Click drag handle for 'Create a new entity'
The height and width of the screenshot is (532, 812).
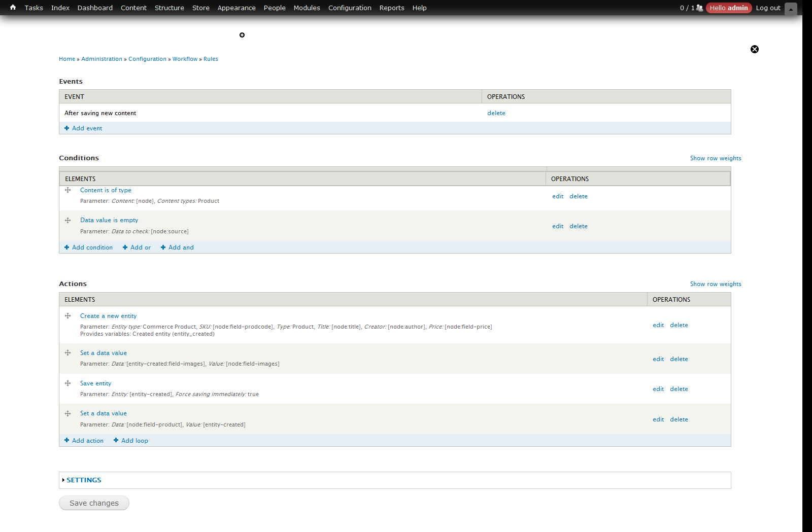67,315
